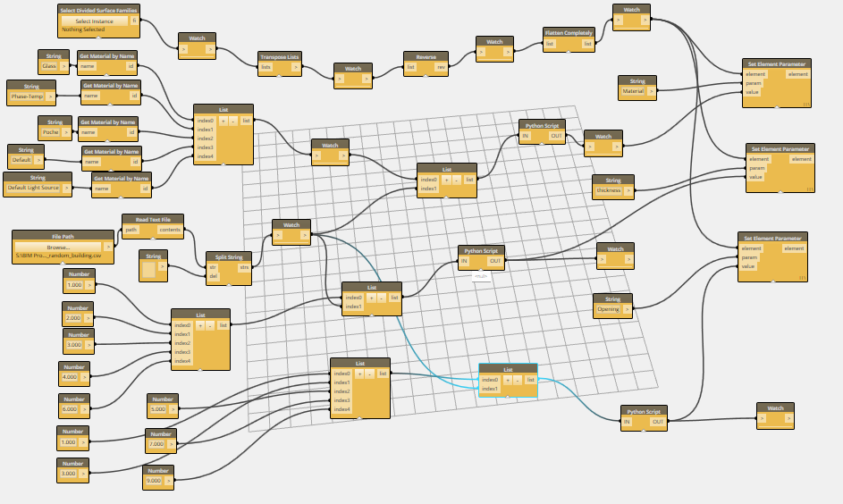Click the Default Light Source string output arrow

tap(67, 188)
